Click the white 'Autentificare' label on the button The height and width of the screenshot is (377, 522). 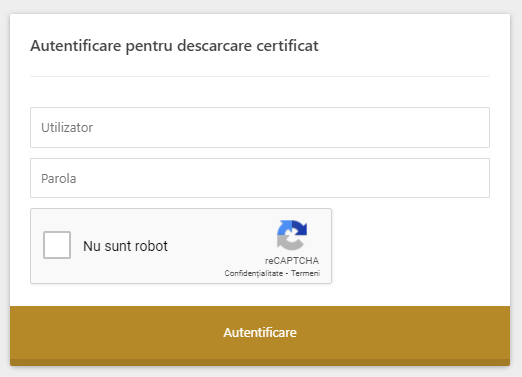[260, 333]
